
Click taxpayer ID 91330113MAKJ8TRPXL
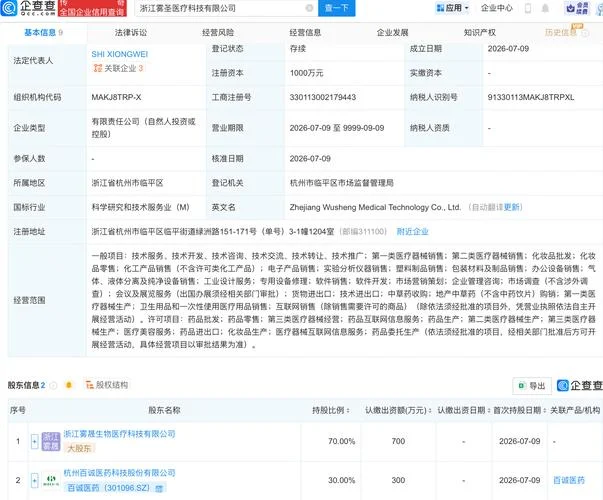point(531,97)
